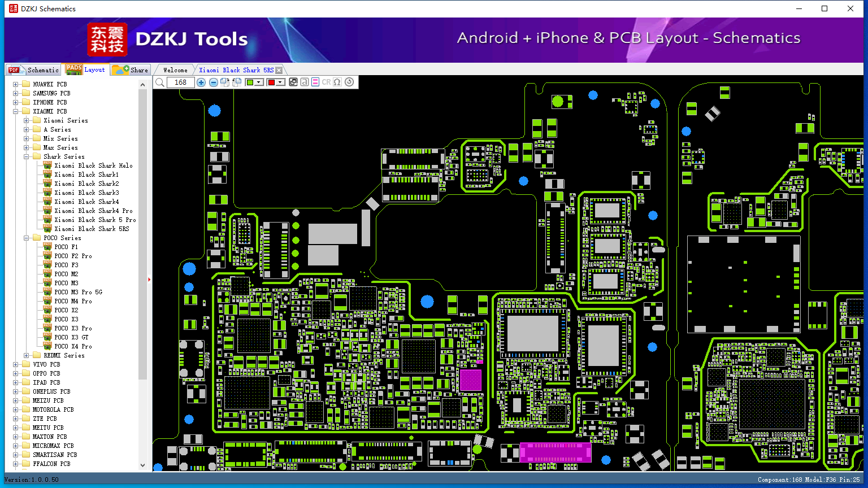The image size is (868, 488).
Task: Click the Component:168 Model:F36 Pin:25 status text
Action: click(x=809, y=480)
